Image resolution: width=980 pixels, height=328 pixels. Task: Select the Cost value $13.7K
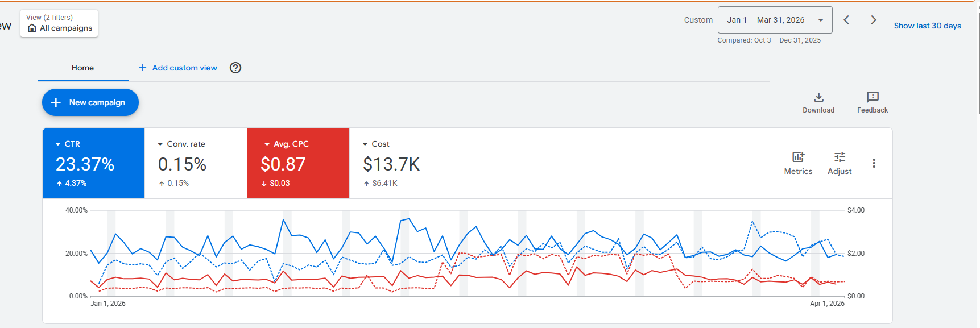[391, 164]
